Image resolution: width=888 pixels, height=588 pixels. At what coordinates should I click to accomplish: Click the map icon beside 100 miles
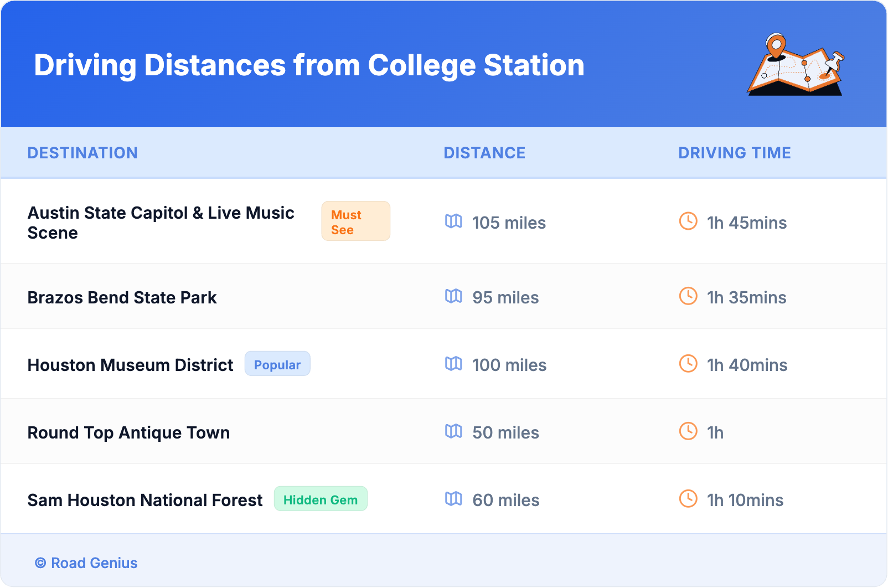click(x=453, y=364)
